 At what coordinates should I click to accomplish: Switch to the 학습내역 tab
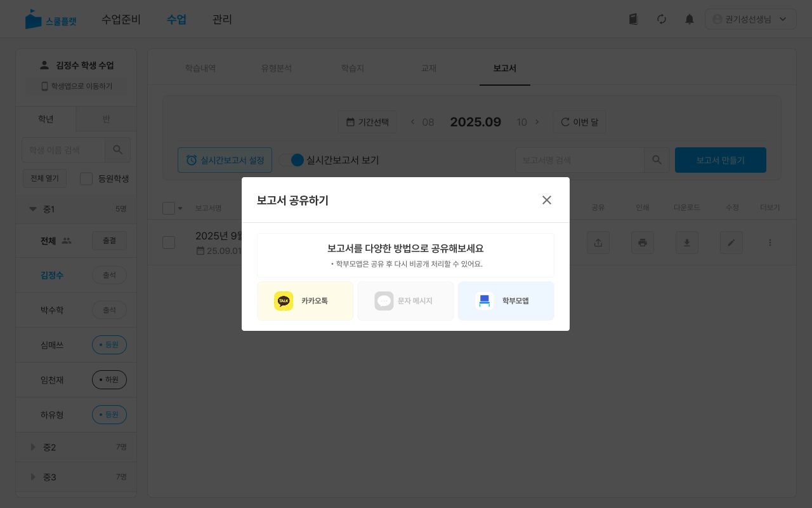(200, 68)
